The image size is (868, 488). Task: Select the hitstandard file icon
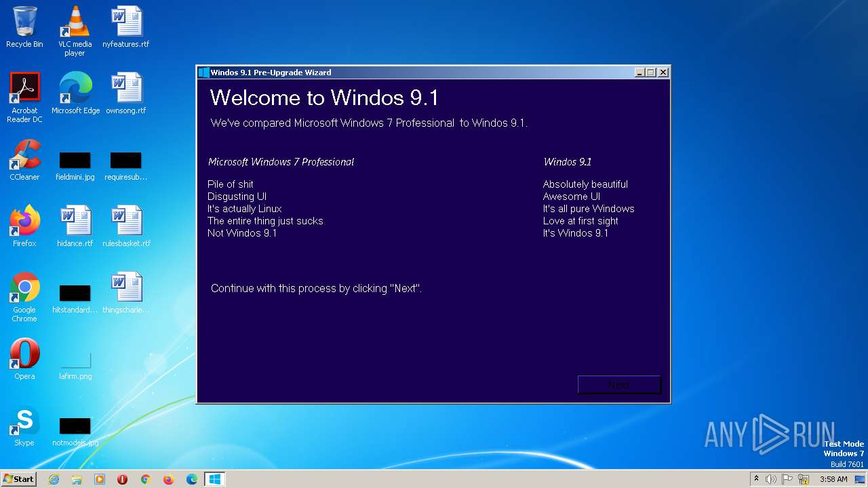[75, 299]
